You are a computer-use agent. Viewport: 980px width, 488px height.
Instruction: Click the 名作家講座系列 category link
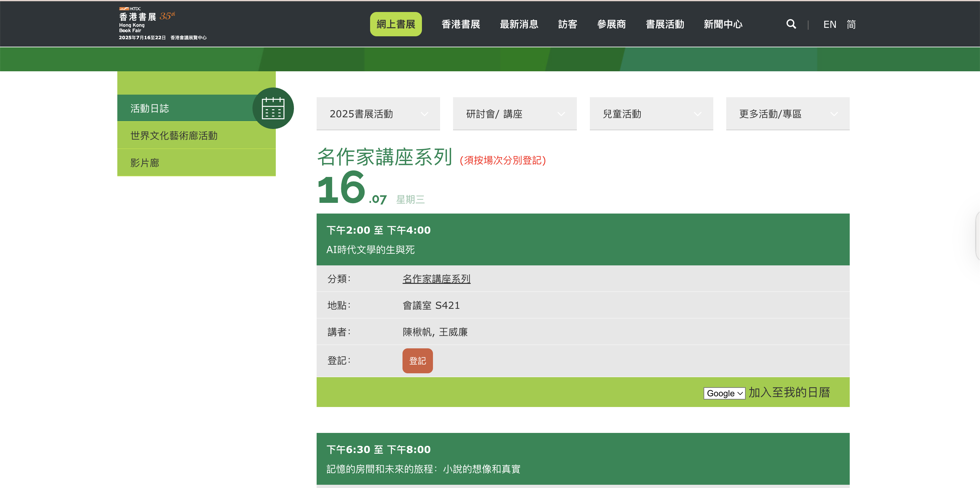click(x=436, y=279)
